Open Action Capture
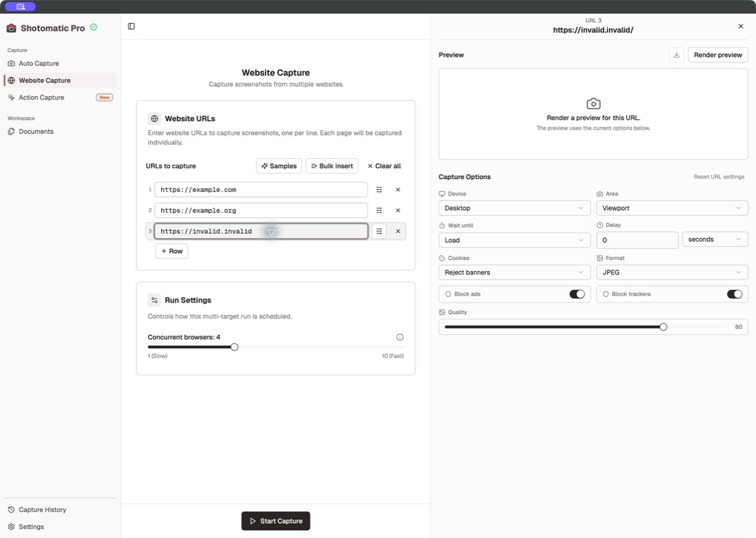The height and width of the screenshot is (538, 756). [x=60, y=97]
